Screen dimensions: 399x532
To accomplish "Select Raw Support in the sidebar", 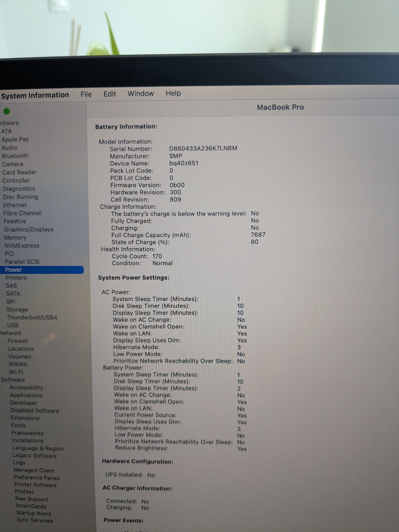I will point(32,499).
